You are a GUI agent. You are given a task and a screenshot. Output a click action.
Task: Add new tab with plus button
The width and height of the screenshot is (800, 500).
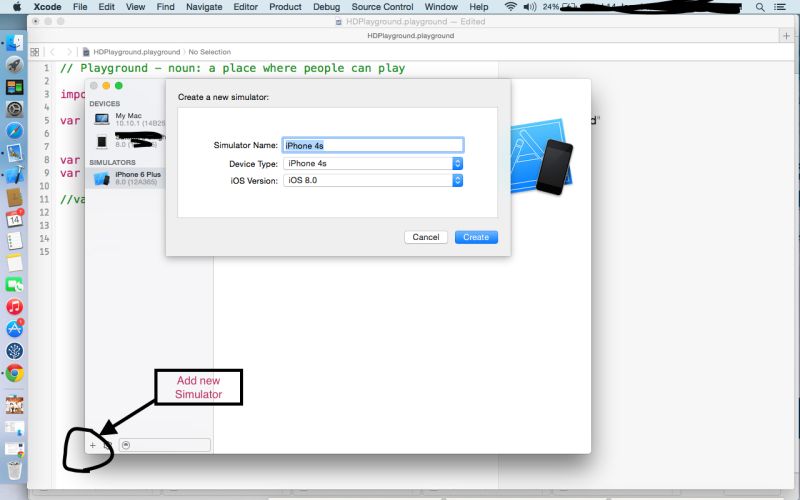point(786,36)
